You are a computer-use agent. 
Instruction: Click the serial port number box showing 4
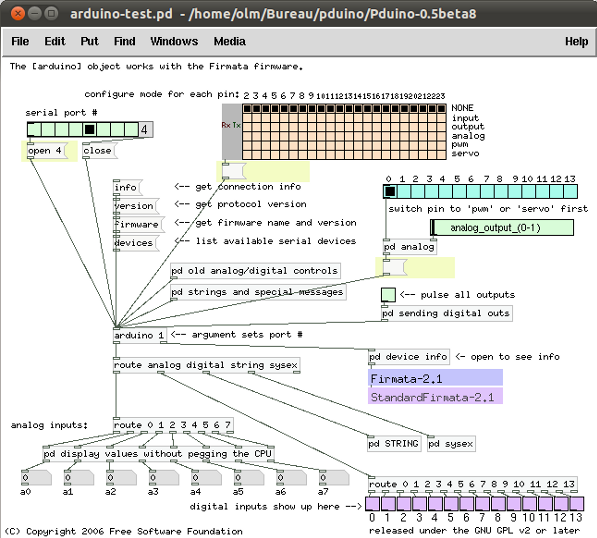pos(146,129)
